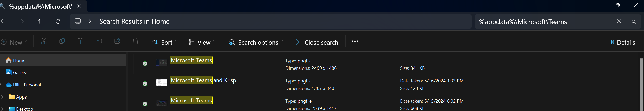
Task: Click the Cut scissors icon
Action: [x=44, y=41]
